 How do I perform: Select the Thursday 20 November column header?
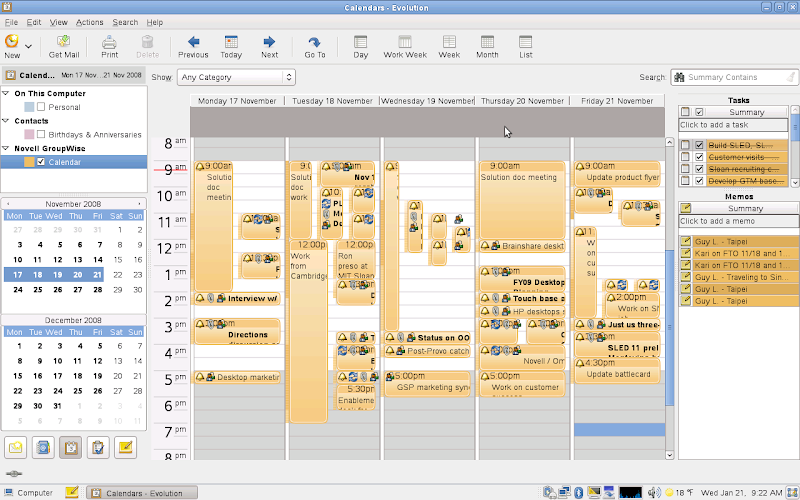[x=522, y=101]
